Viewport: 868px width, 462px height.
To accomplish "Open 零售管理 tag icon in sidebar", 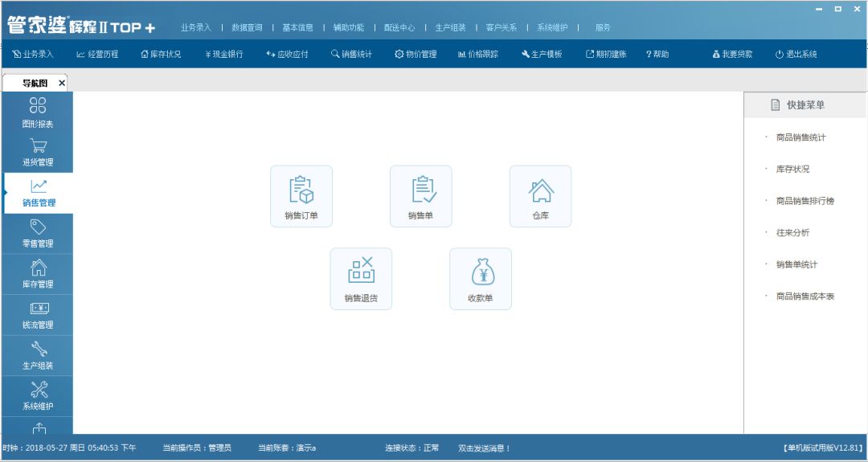I will point(38,233).
